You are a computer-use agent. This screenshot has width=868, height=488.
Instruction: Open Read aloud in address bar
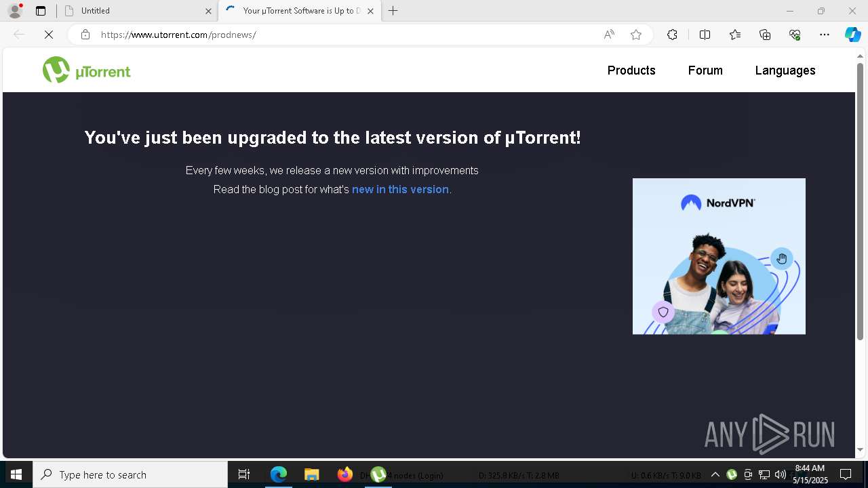click(609, 35)
